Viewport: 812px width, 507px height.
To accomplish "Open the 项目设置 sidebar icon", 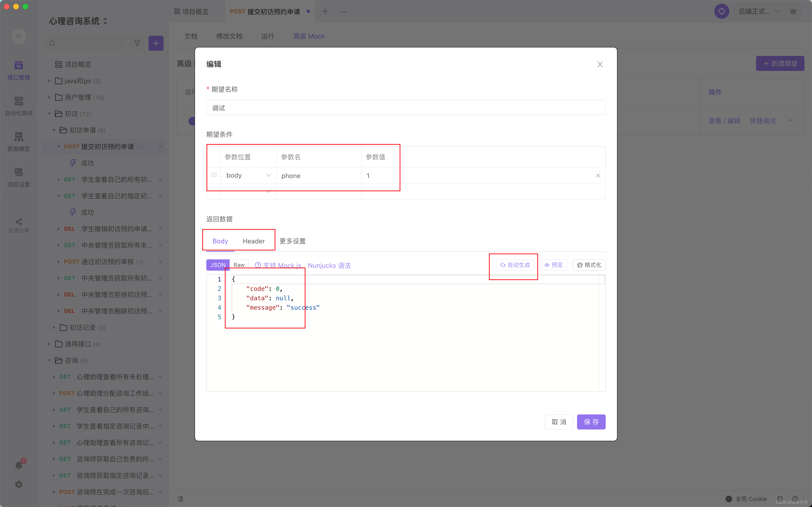I will [19, 177].
